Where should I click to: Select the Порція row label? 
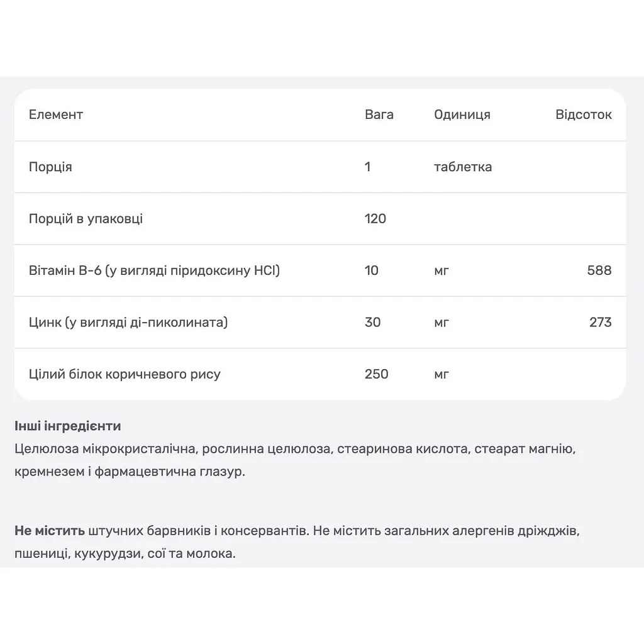(x=50, y=167)
